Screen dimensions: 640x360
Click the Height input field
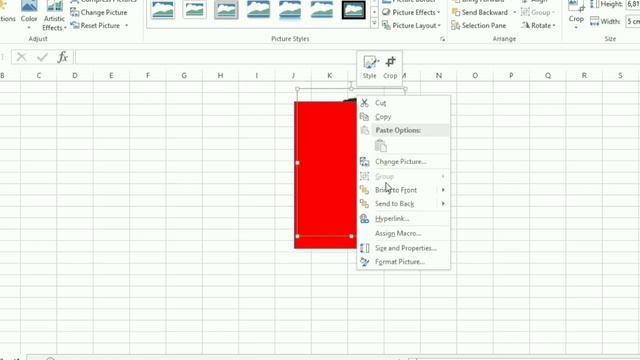tap(633, 4)
